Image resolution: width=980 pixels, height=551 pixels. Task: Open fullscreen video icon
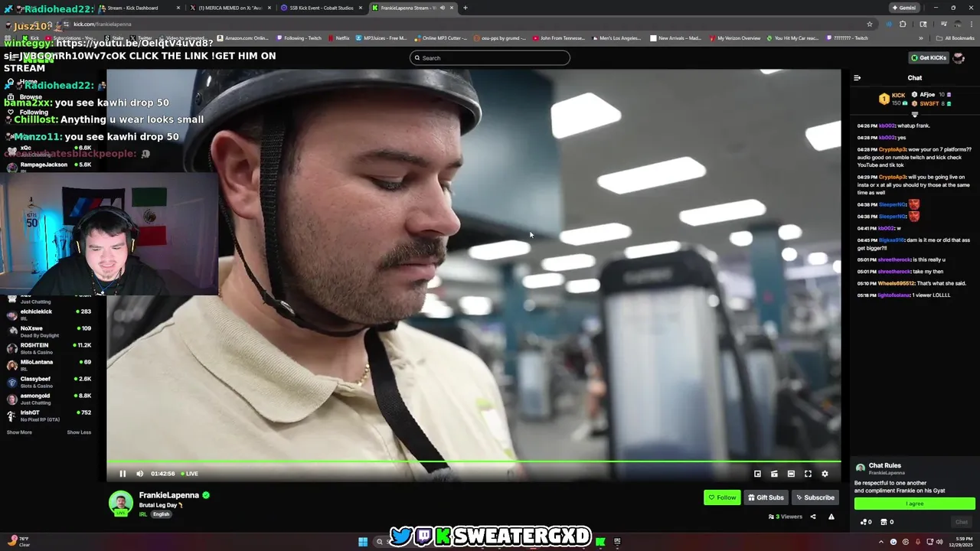[x=808, y=474]
